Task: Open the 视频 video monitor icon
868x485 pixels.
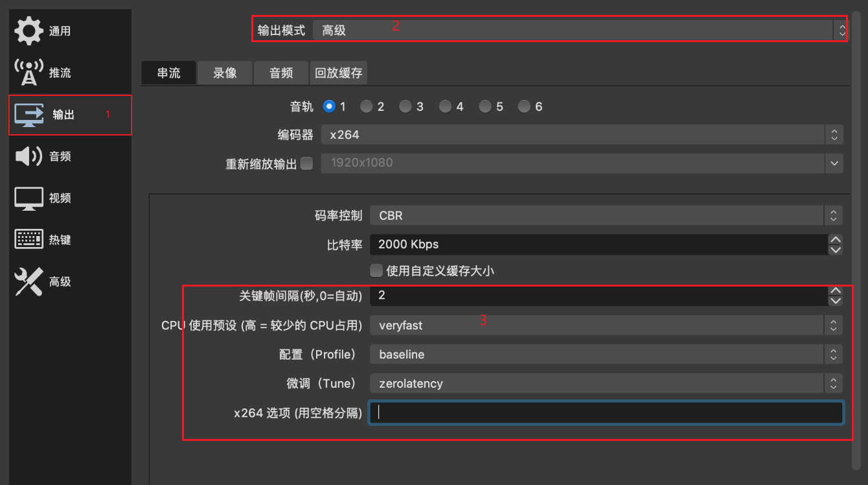Action: point(29,198)
